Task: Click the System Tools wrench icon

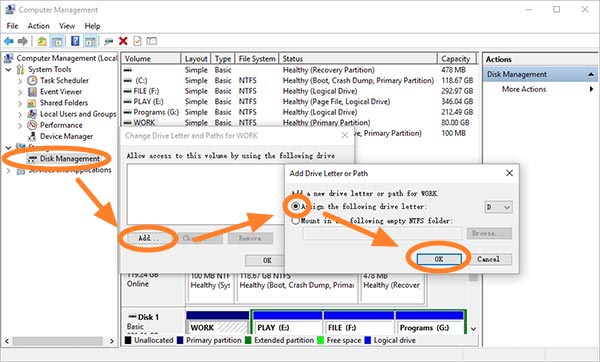Action: 20,69
